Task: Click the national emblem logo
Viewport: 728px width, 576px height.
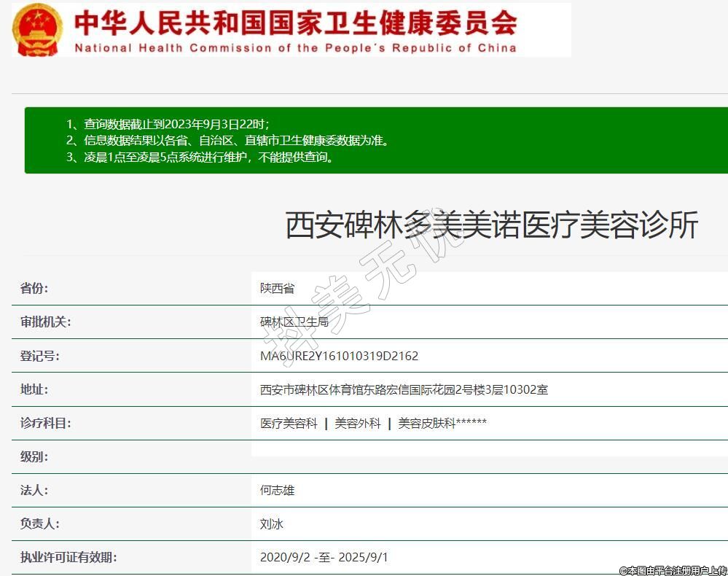Action: (x=38, y=29)
